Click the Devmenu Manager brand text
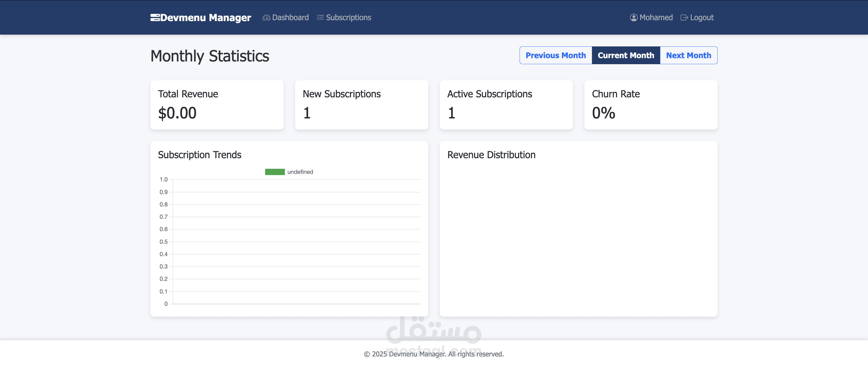Screen dimensions: 868x367 [206, 17]
